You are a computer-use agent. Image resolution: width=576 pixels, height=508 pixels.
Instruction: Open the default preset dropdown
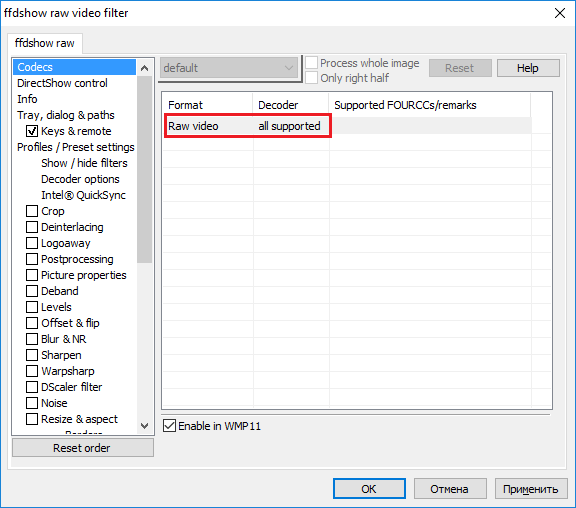(x=229, y=68)
